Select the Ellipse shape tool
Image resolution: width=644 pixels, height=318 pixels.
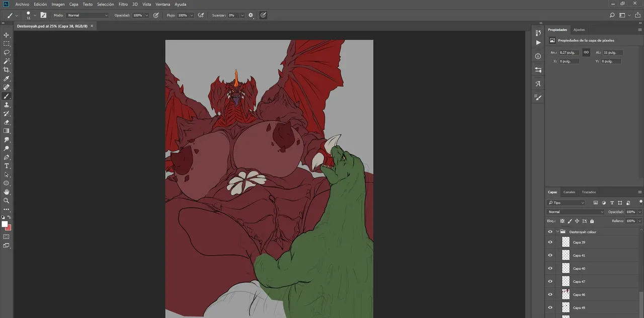coord(7,183)
